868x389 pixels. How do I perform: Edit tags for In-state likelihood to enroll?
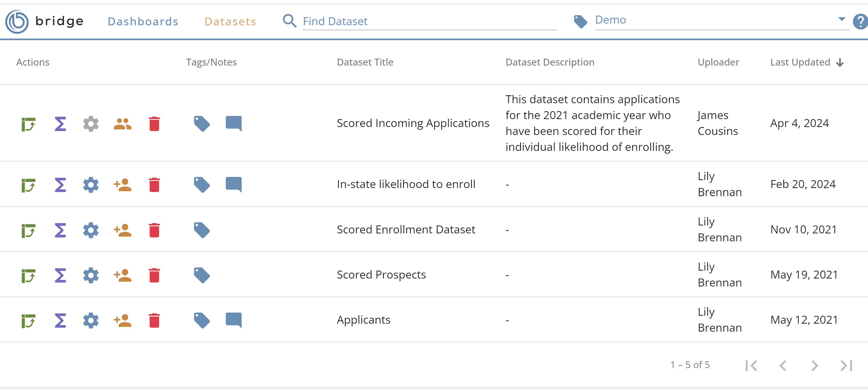[x=202, y=185]
